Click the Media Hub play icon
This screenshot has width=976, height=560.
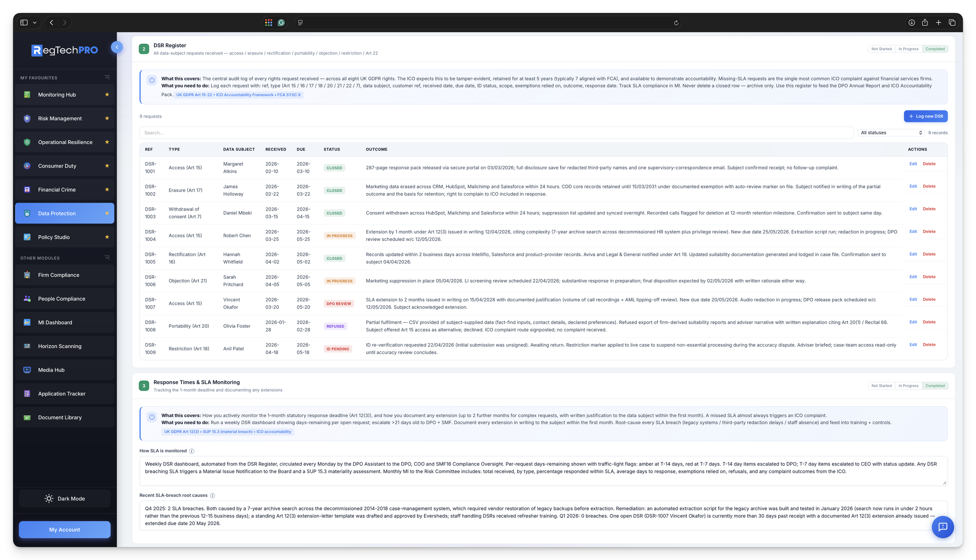click(27, 370)
